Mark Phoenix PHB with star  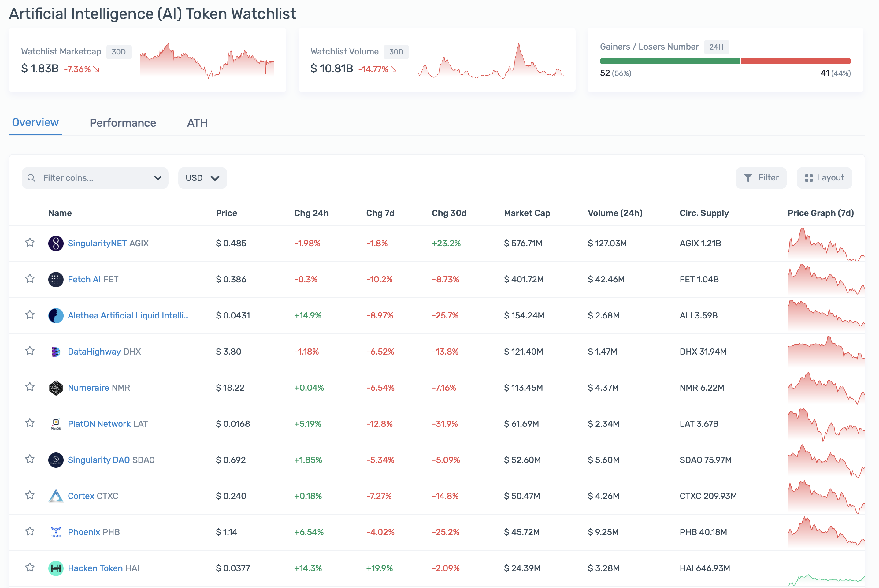30,531
